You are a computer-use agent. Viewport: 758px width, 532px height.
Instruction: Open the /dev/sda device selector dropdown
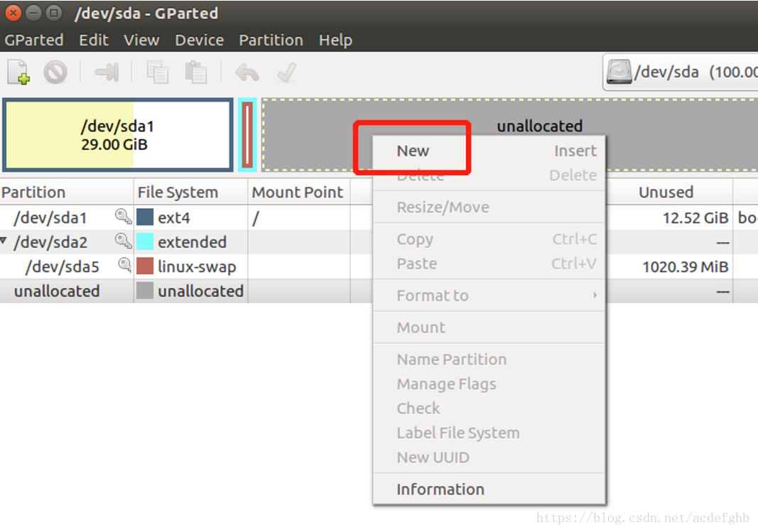pyautogui.click(x=680, y=72)
